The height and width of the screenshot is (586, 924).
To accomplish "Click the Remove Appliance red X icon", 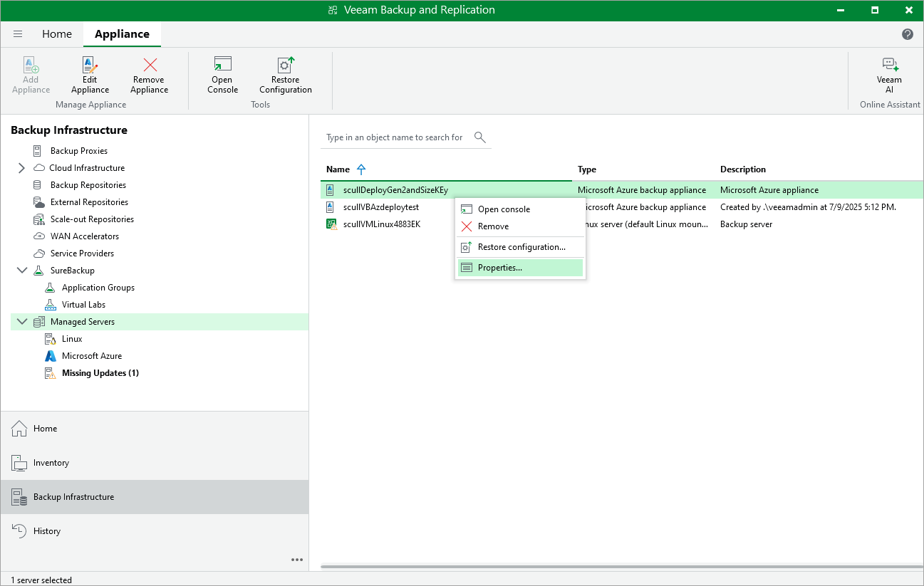I will click(x=150, y=66).
